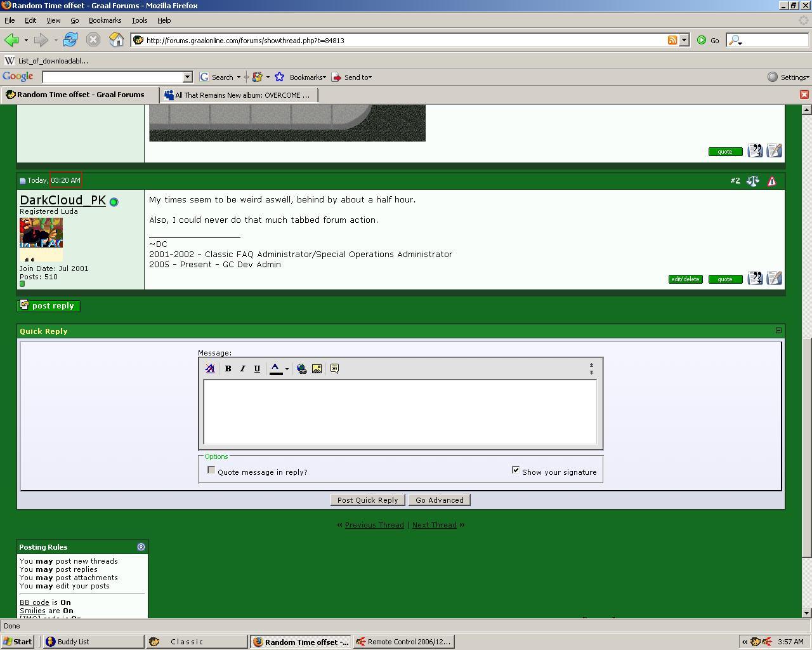Expand the URL address bar dropdown
Image resolution: width=812 pixels, height=650 pixels.
(684, 40)
